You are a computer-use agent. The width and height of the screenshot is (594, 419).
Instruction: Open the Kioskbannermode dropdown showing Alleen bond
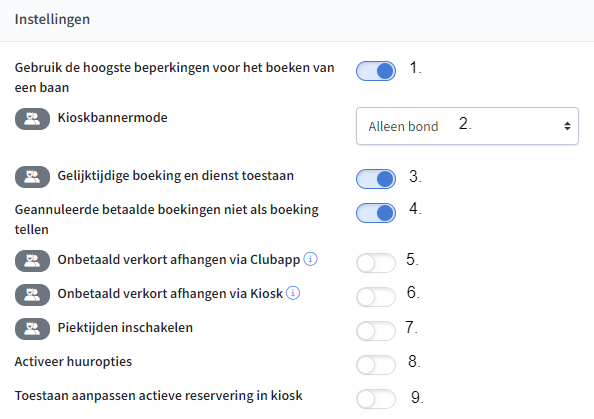[467, 126]
